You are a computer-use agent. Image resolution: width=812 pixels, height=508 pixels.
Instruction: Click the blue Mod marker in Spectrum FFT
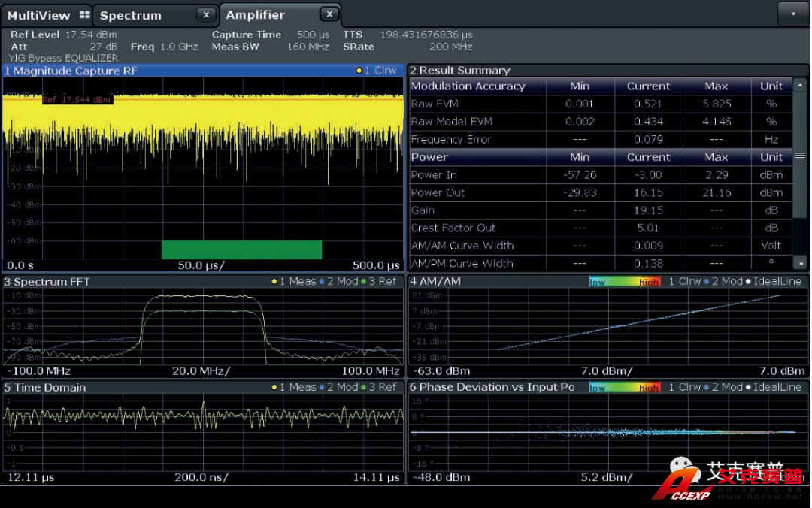(x=322, y=282)
